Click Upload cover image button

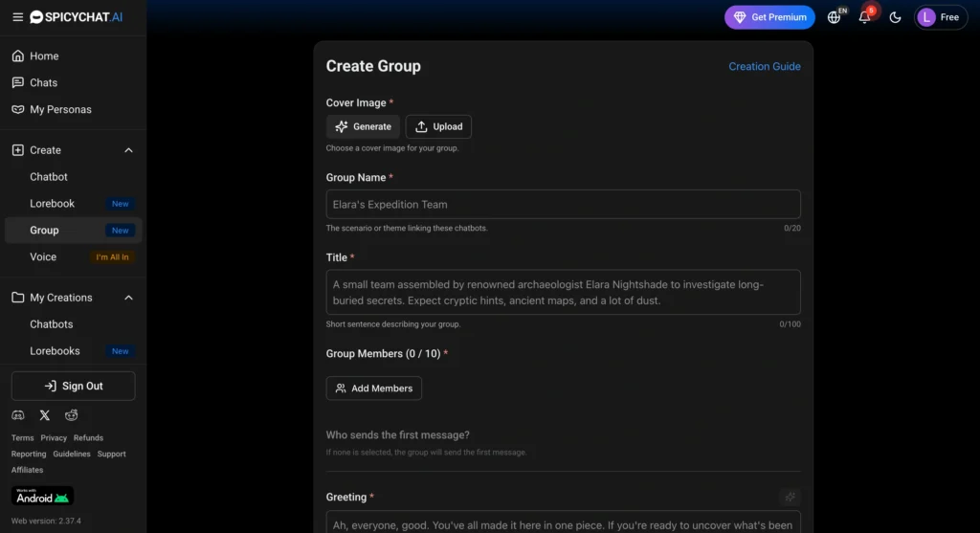click(438, 127)
